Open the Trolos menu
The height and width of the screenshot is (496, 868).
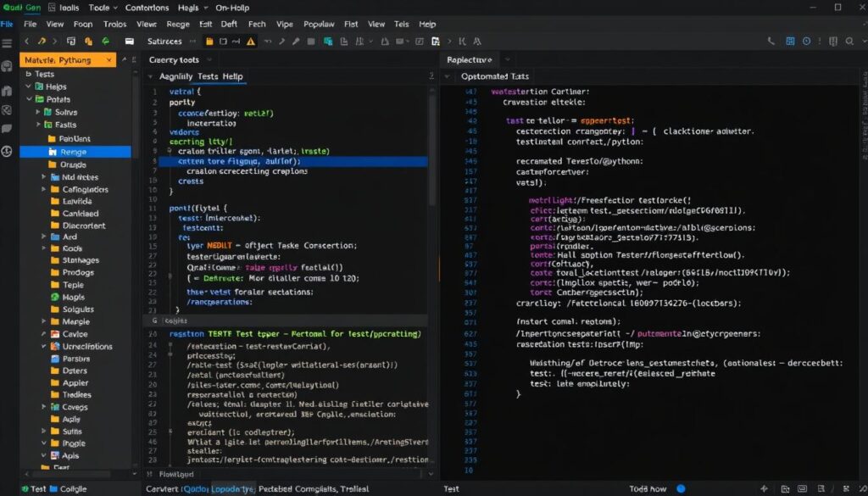click(x=115, y=25)
